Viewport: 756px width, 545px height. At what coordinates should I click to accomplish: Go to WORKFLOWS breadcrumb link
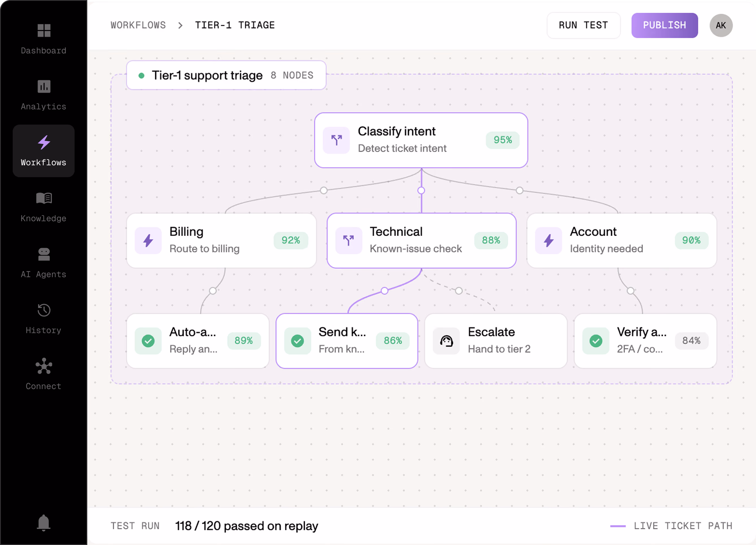(x=138, y=25)
